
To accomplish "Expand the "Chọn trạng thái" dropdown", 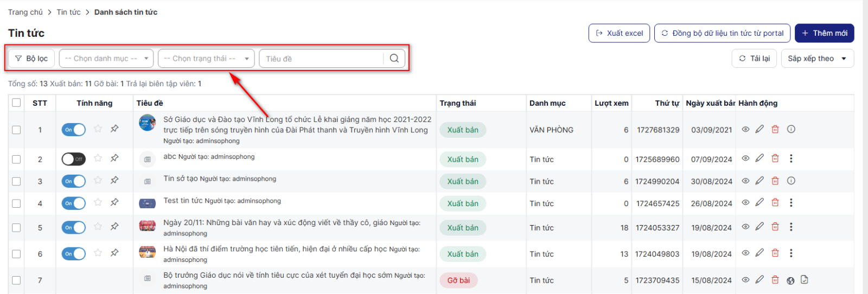I will pos(206,59).
